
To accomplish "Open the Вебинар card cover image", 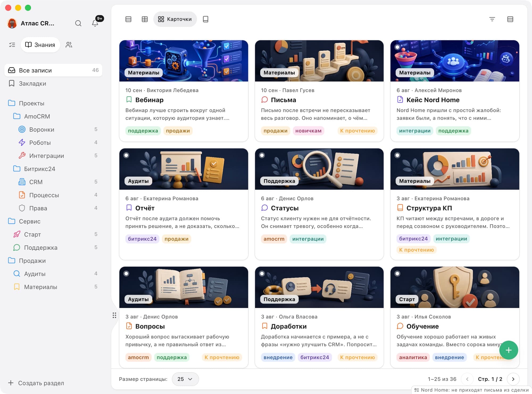I will click(x=184, y=61).
